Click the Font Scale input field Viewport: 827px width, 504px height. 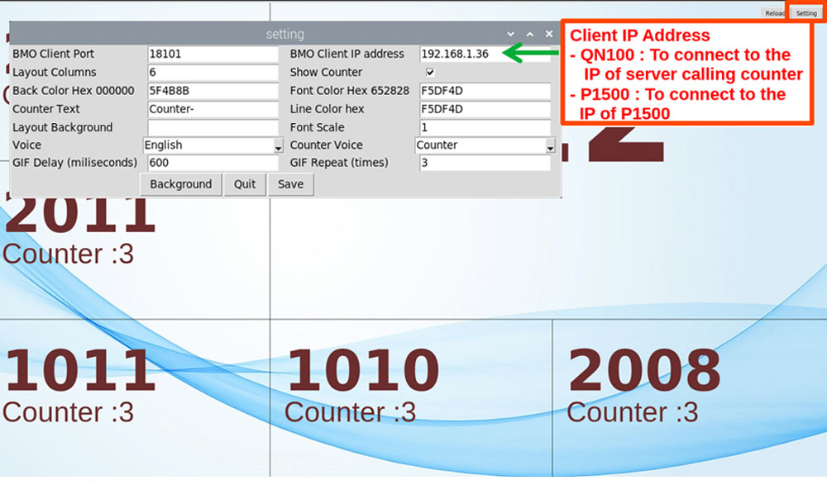coord(485,128)
